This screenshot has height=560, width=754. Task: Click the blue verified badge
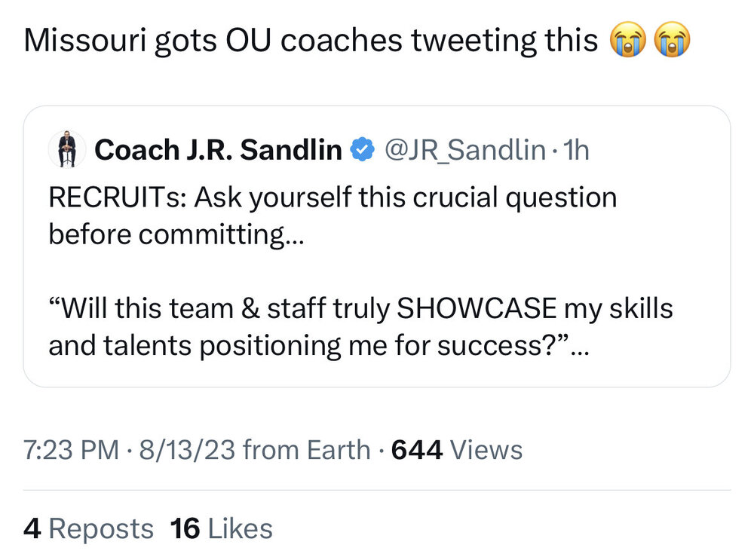[x=363, y=151]
